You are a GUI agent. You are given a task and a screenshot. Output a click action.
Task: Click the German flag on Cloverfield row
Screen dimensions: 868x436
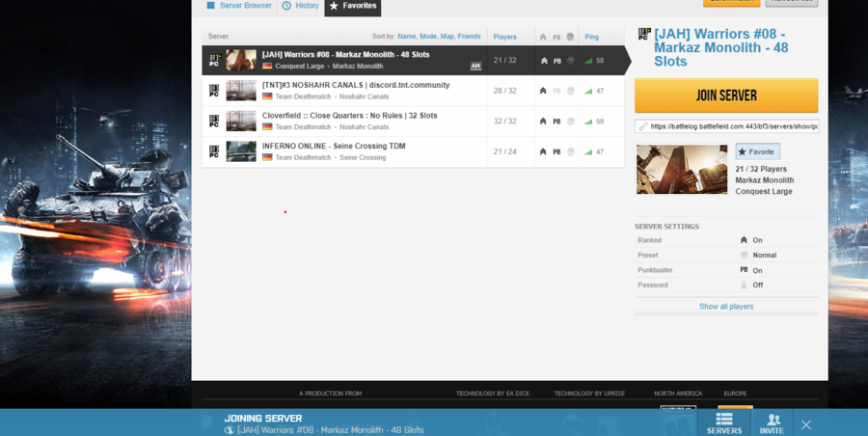(x=267, y=127)
